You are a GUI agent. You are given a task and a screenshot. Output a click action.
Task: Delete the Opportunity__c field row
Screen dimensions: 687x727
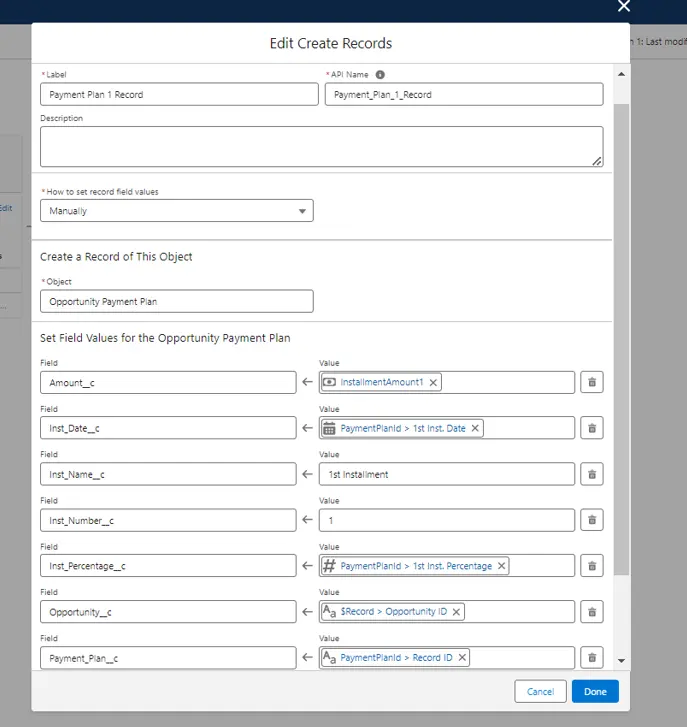591,612
